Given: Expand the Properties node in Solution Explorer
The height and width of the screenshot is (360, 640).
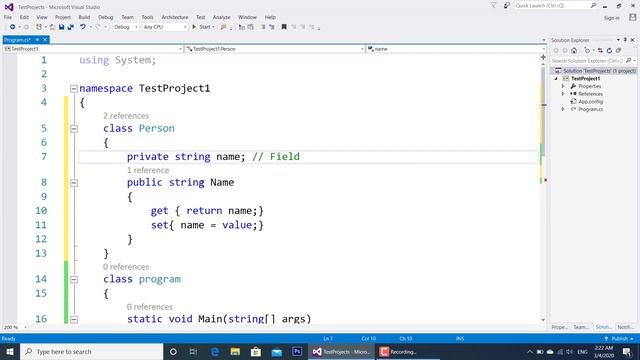Looking at the screenshot, I should click(563, 86).
